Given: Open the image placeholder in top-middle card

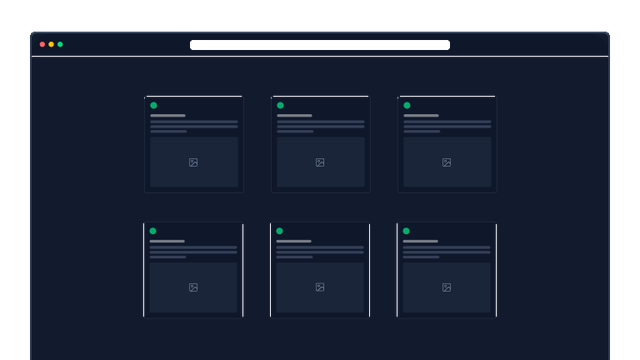Looking at the screenshot, I should [320, 162].
